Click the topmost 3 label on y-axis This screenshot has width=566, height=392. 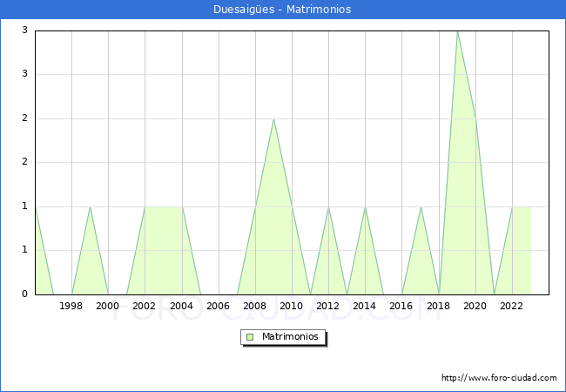coord(25,30)
